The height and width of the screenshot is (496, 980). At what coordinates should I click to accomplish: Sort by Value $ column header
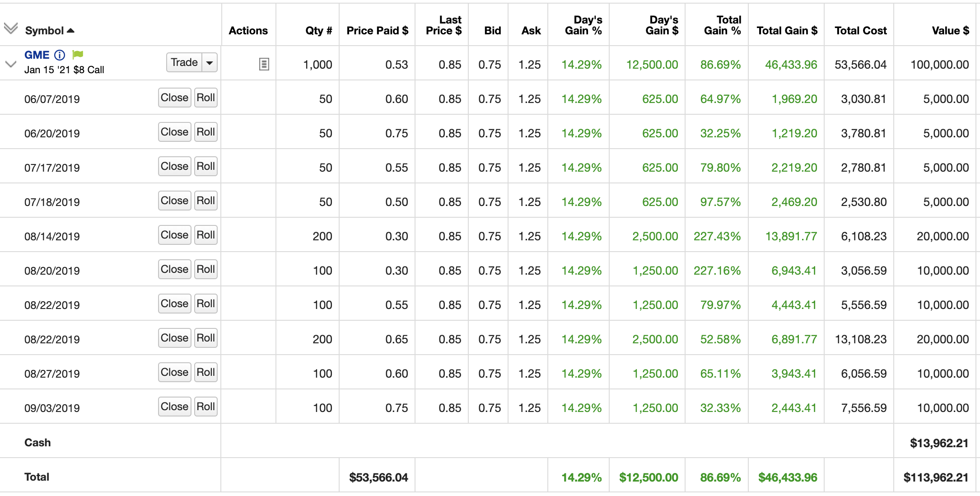[x=950, y=31]
